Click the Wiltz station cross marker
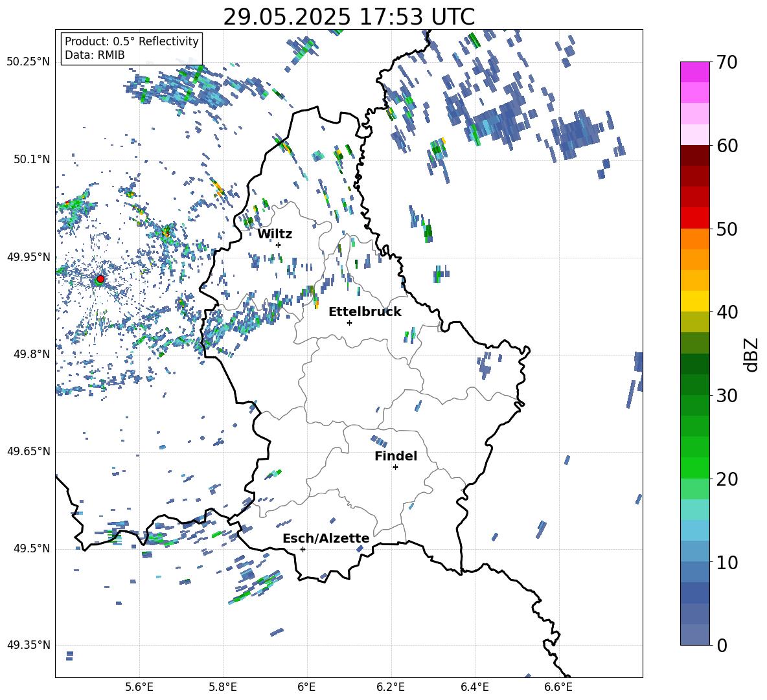Screen dimensions: 767x700 pyautogui.click(x=279, y=245)
